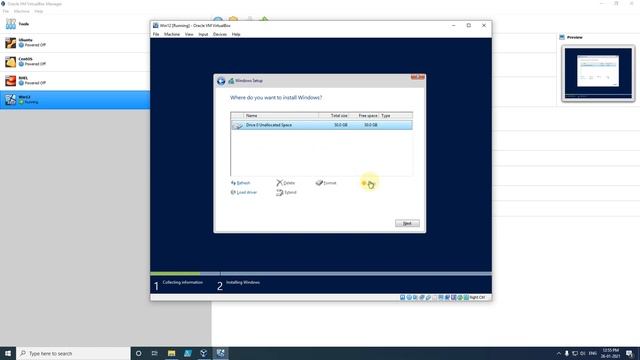Image resolution: width=640 pixels, height=360 pixels.
Task: Click the Free space column header
Action: pyautogui.click(x=364, y=116)
